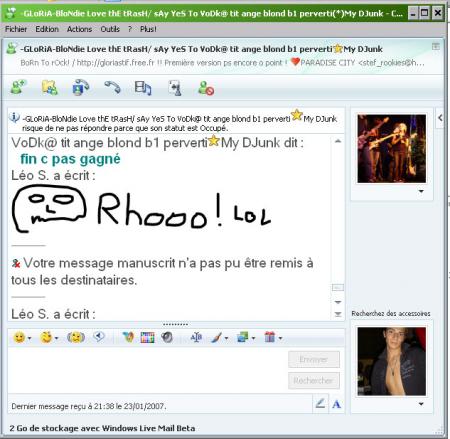The image size is (450, 439).
Task: Click the round gray icon in input toolbar
Action: coord(167,338)
